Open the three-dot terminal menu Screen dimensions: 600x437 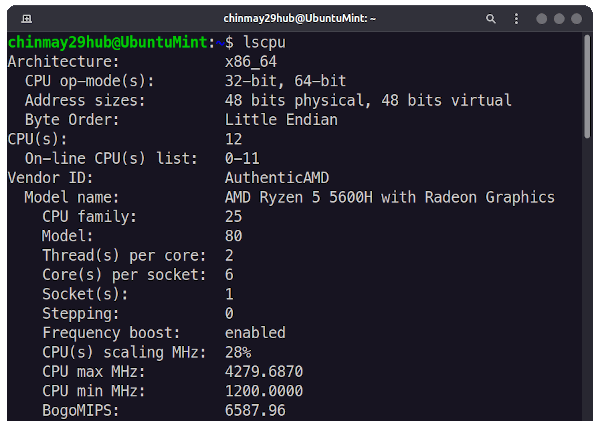click(x=516, y=18)
